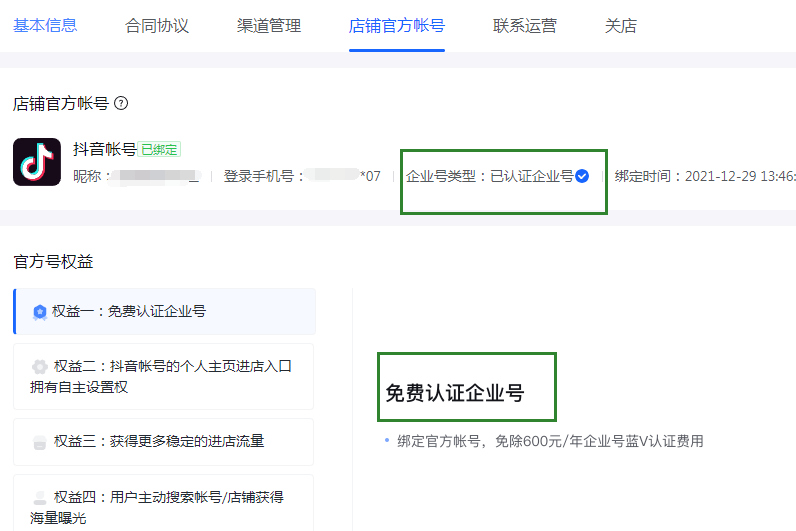This screenshot has width=796, height=531.
Task: Switch to the 关店 tab
Action: point(620,25)
